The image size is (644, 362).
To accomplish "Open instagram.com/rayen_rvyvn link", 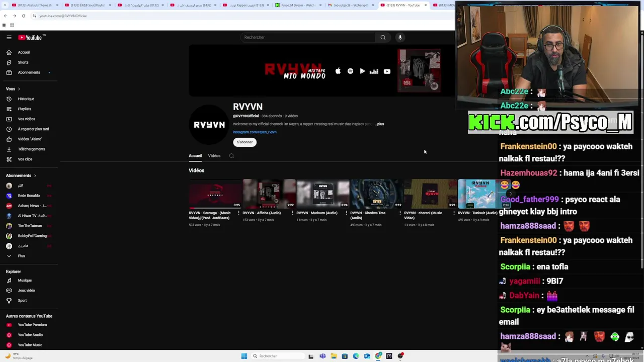I will click(255, 132).
